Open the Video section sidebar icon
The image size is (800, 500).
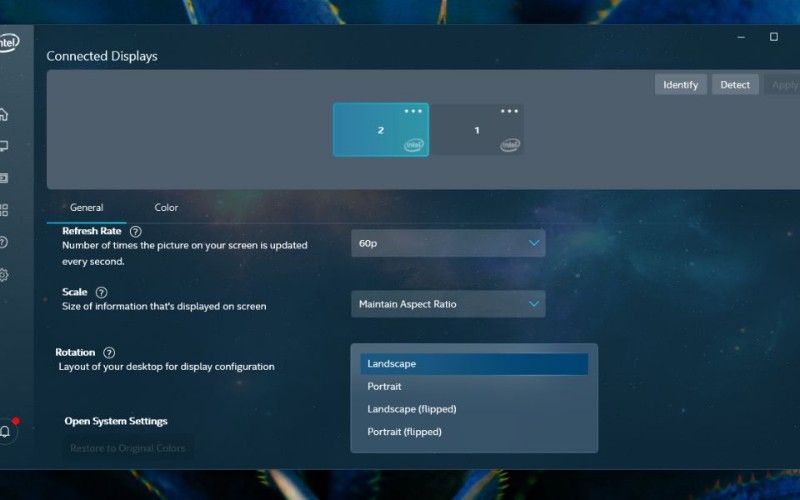click(x=5, y=178)
